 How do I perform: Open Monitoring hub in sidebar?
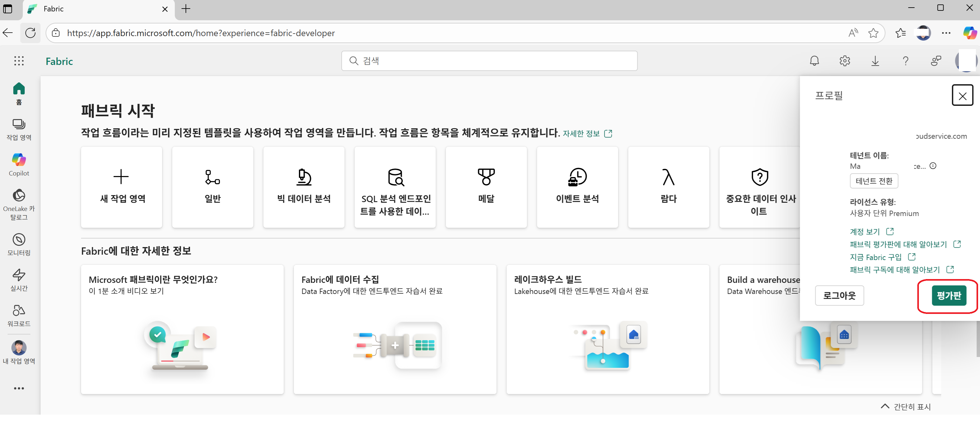(x=19, y=244)
